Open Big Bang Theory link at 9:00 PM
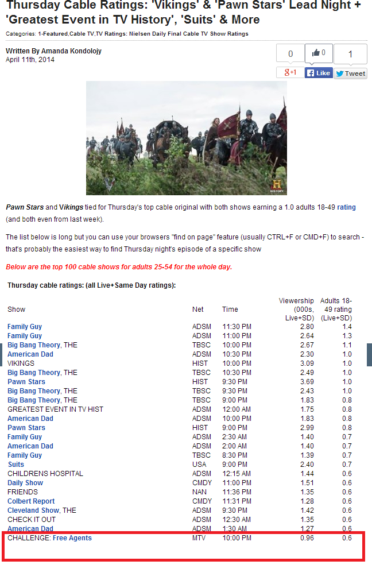Screen dimensions: 372x588 [34, 400]
